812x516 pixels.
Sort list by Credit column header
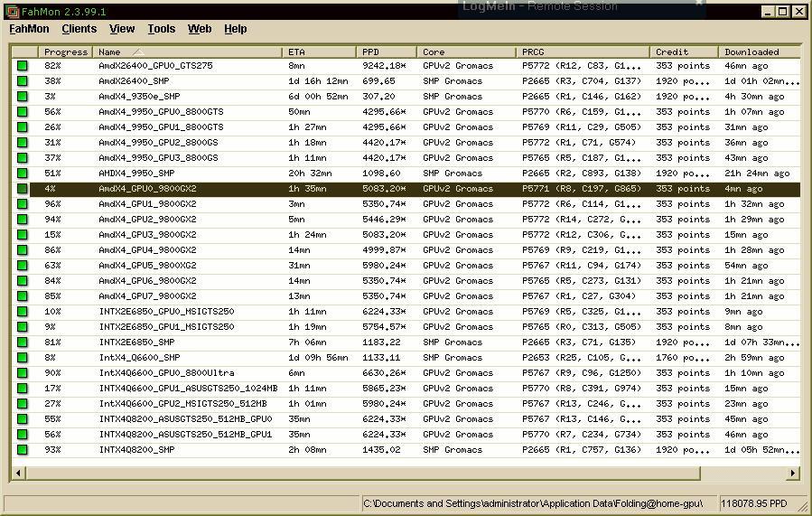coord(684,52)
